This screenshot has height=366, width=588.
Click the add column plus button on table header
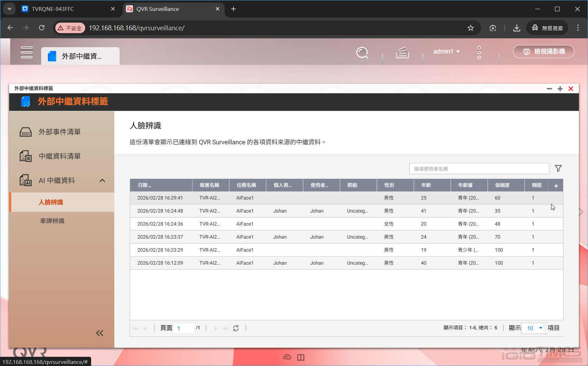point(555,185)
